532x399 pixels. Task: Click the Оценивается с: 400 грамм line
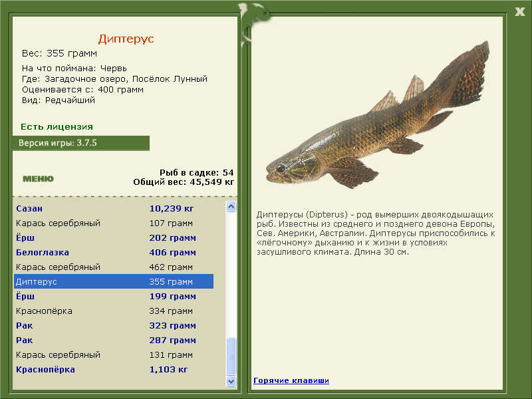82,90
